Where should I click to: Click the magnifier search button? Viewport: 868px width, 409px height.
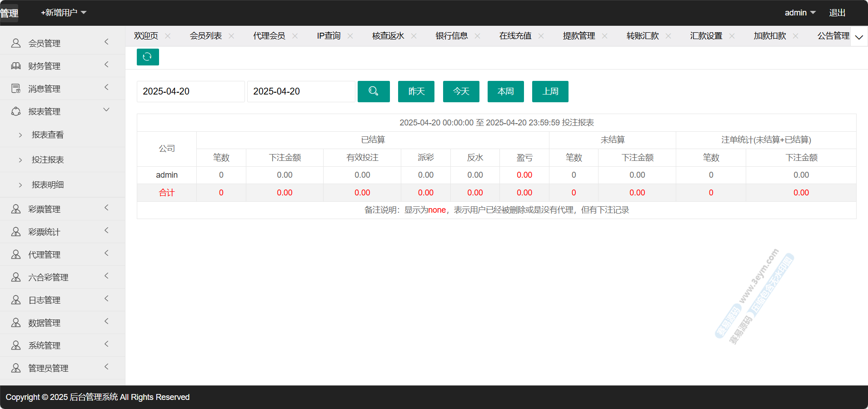tap(374, 91)
